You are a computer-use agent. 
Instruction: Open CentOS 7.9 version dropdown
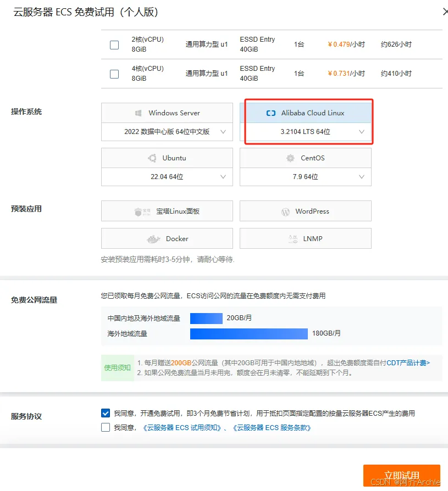(x=306, y=177)
